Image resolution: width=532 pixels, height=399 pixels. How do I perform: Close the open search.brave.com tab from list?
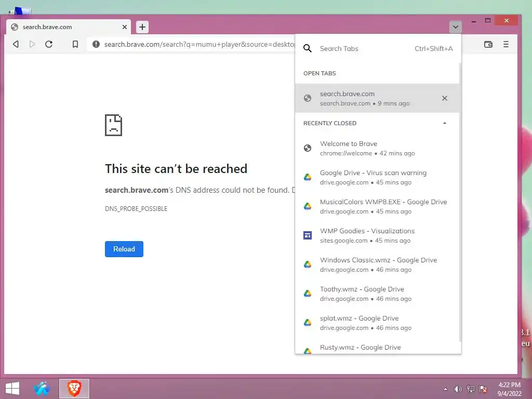click(x=445, y=98)
